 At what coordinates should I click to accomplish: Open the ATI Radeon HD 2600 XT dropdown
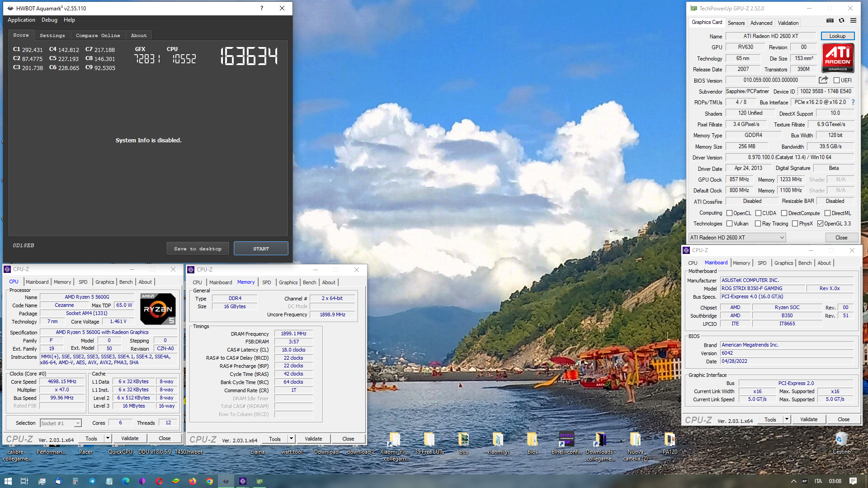point(737,238)
